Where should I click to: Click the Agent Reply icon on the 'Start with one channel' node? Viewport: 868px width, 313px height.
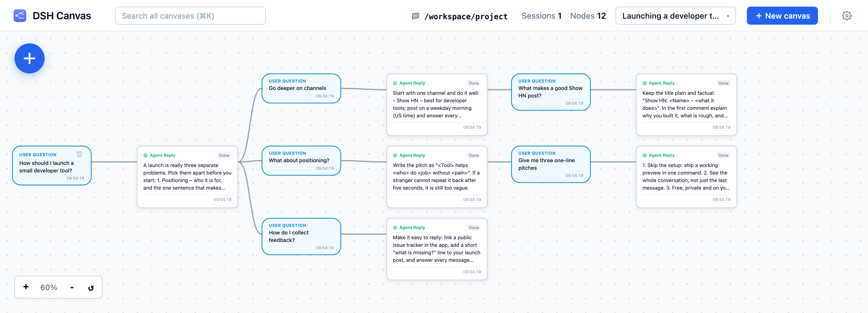click(x=395, y=83)
